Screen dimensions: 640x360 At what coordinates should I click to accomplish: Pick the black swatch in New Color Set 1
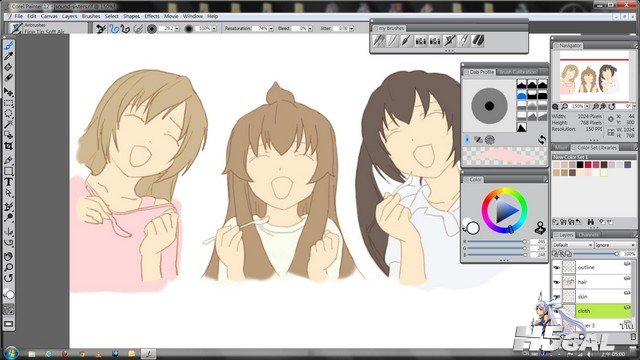(580, 164)
